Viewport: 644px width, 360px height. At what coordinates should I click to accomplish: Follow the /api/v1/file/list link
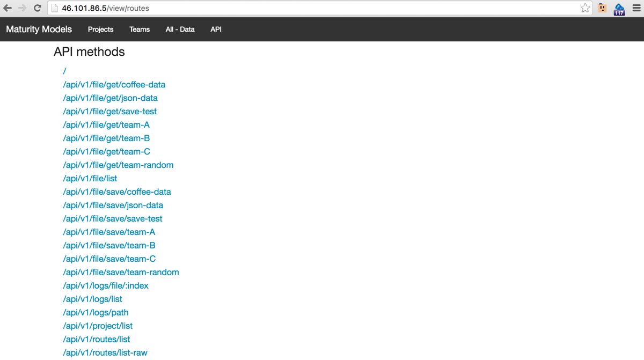(x=90, y=178)
